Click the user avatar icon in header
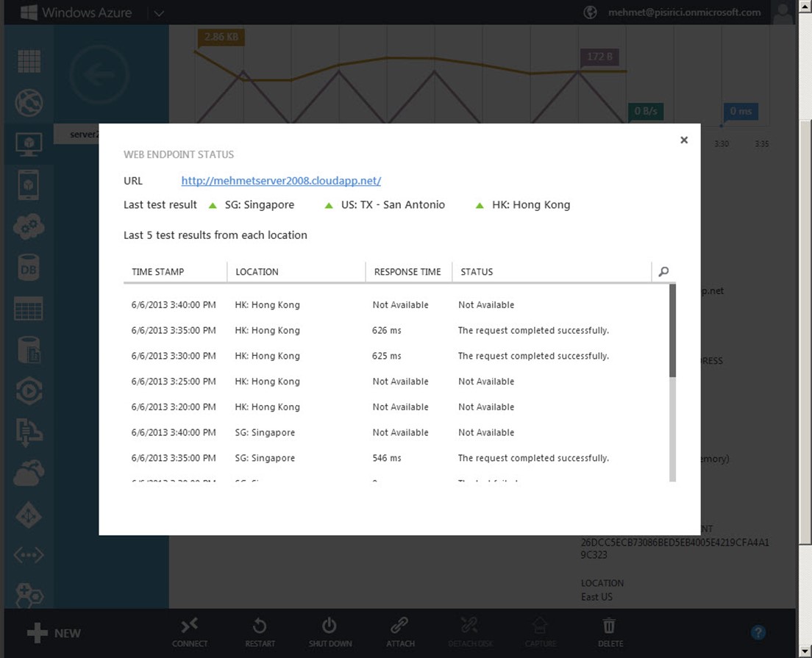This screenshot has width=812, height=658. 783,12
